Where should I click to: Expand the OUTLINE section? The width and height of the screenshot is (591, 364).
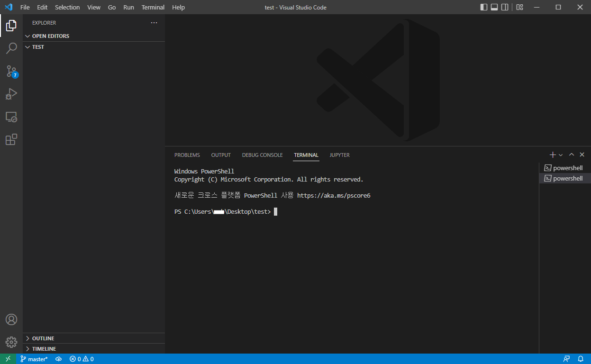coord(94,338)
